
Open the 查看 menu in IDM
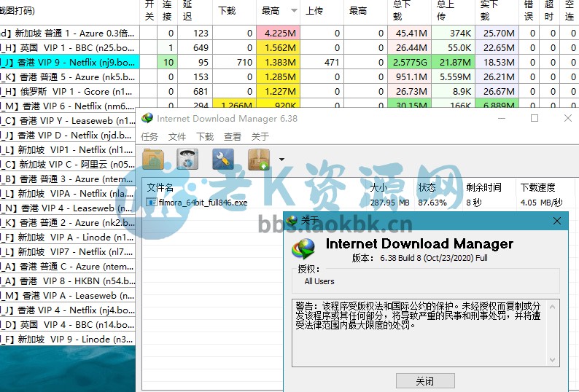click(x=233, y=136)
